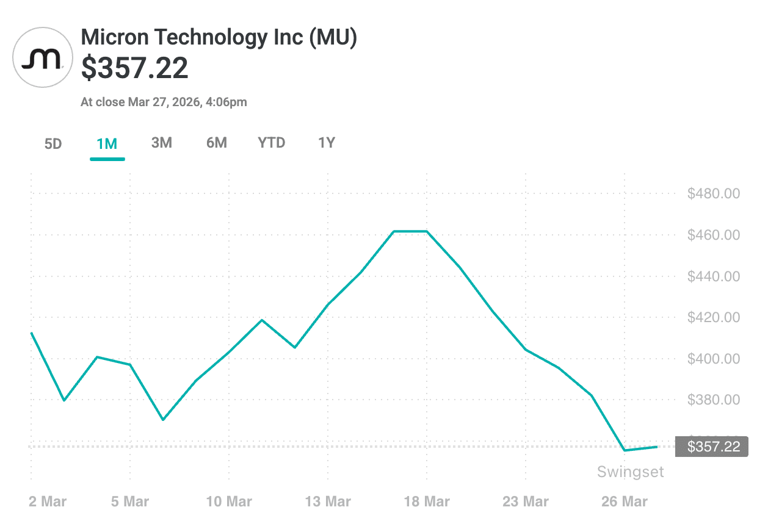Show the 6M chart range

[217, 143]
